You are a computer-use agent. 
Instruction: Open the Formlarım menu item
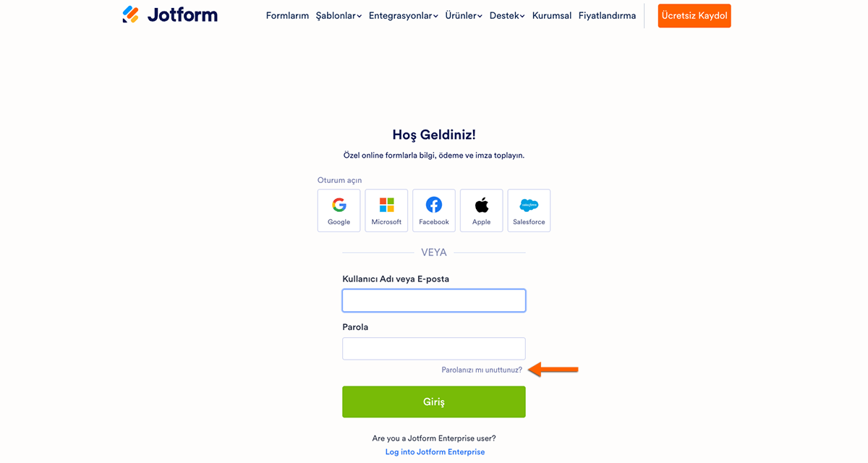pos(287,16)
